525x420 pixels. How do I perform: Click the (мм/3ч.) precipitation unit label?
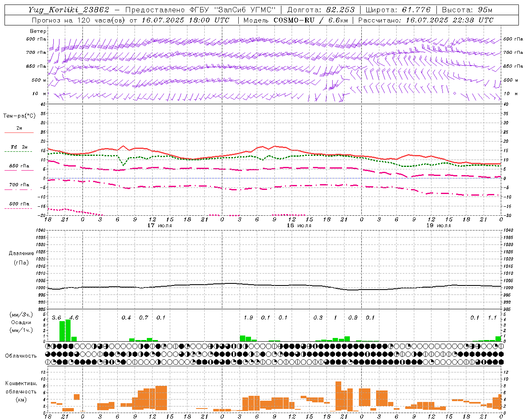pos(21,315)
